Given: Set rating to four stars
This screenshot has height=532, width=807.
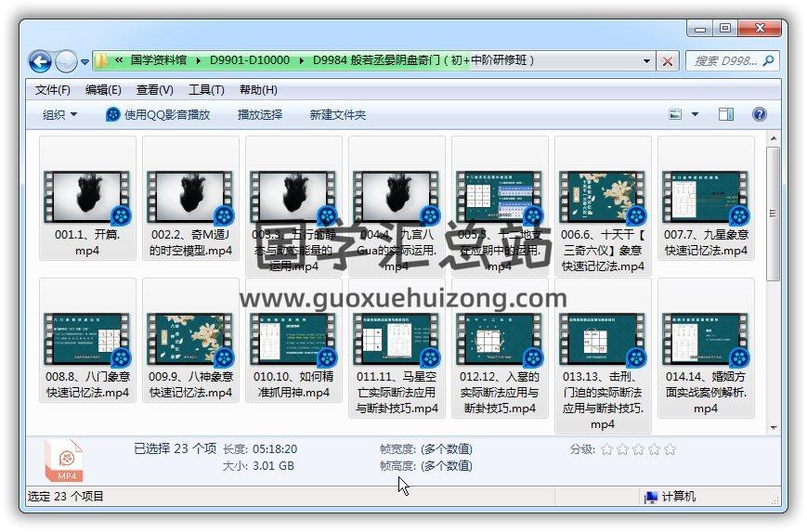Looking at the screenshot, I should [654, 449].
